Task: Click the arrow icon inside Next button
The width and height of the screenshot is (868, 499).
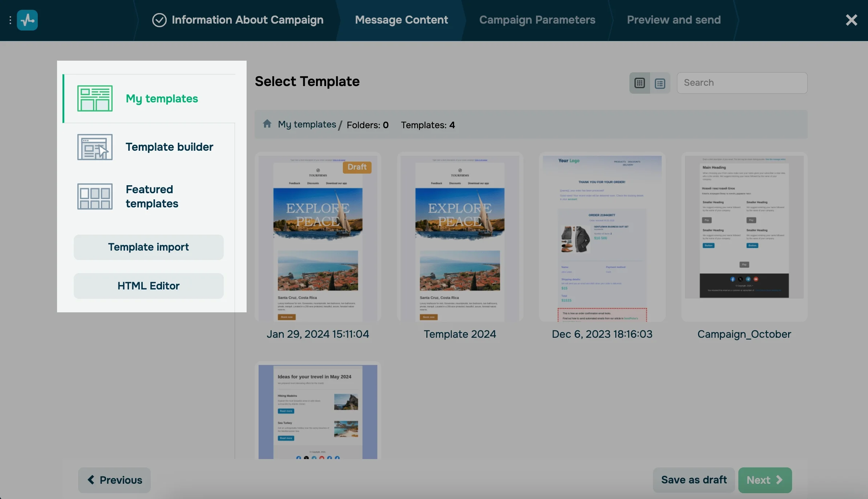Action: (x=779, y=480)
